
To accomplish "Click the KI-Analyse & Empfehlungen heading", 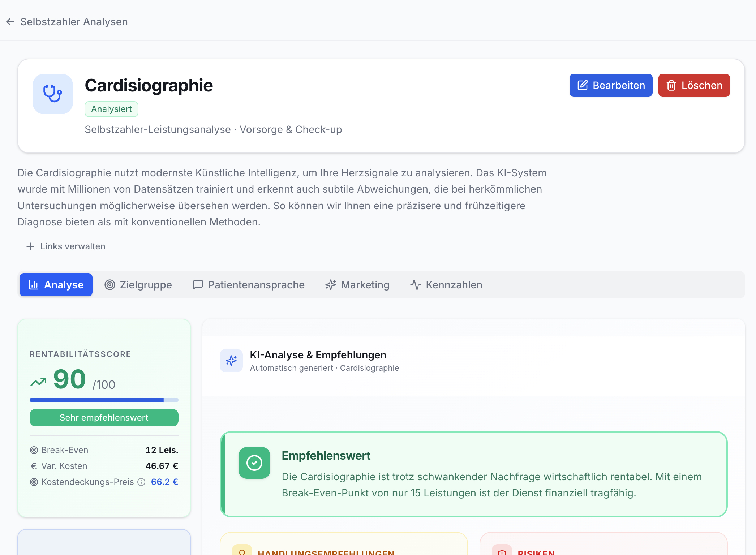I will pyautogui.click(x=318, y=355).
